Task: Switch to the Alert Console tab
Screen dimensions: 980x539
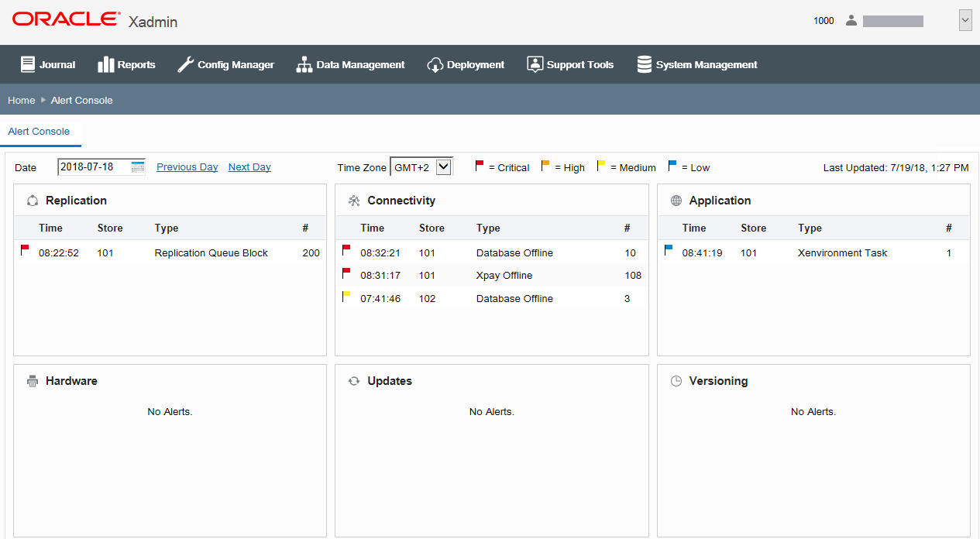Action: [39, 132]
